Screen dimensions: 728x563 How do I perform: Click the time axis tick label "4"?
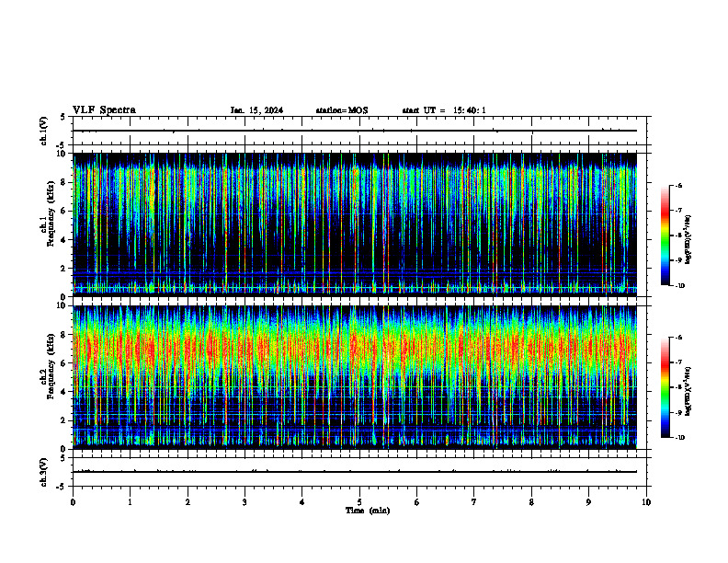[302, 502]
